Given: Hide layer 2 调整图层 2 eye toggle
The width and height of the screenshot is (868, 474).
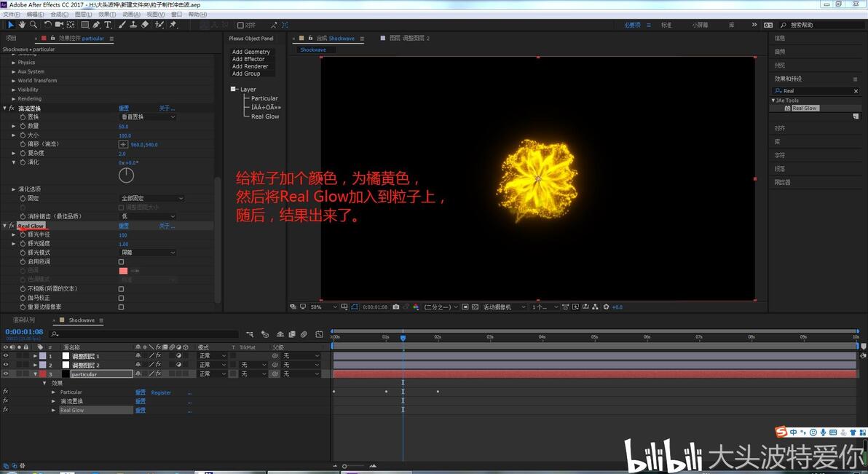Looking at the screenshot, I should pos(6,365).
